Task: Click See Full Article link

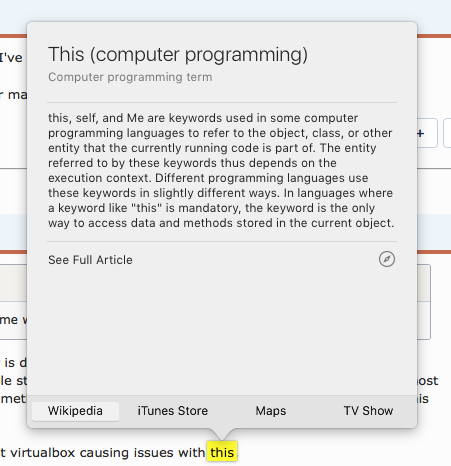Action: point(90,260)
